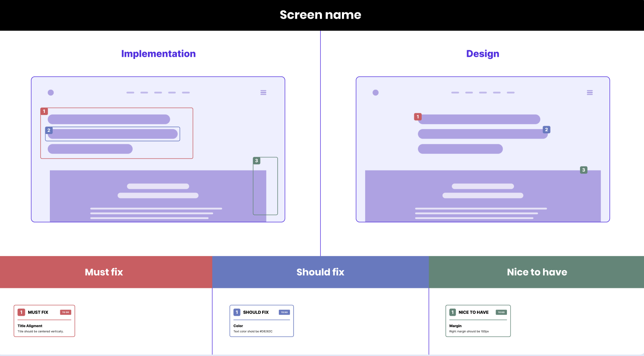The height and width of the screenshot is (356, 644).
Task: Click the NICE TO HAVE card title
Action: pyautogui.click(x=474, y=312)
